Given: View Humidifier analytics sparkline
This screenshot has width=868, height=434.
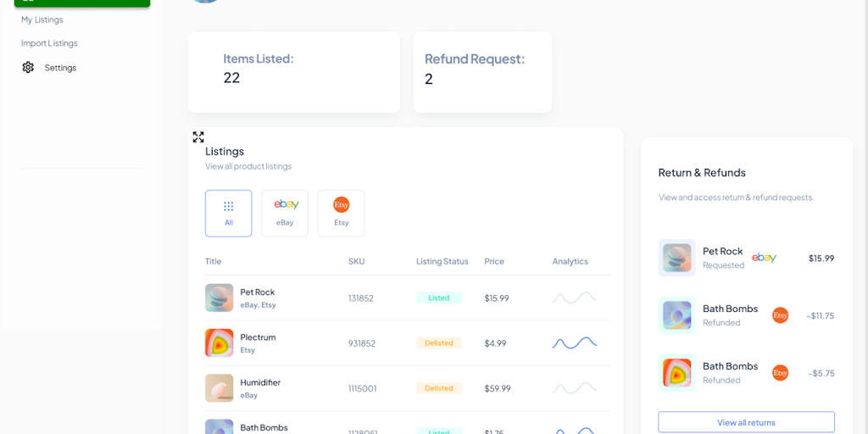Looking at the screenshot, I should tap(575, 388).
